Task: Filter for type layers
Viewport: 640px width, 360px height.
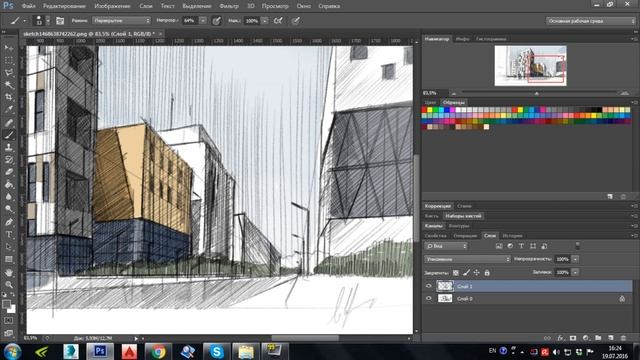Action: tap(522, 246)
